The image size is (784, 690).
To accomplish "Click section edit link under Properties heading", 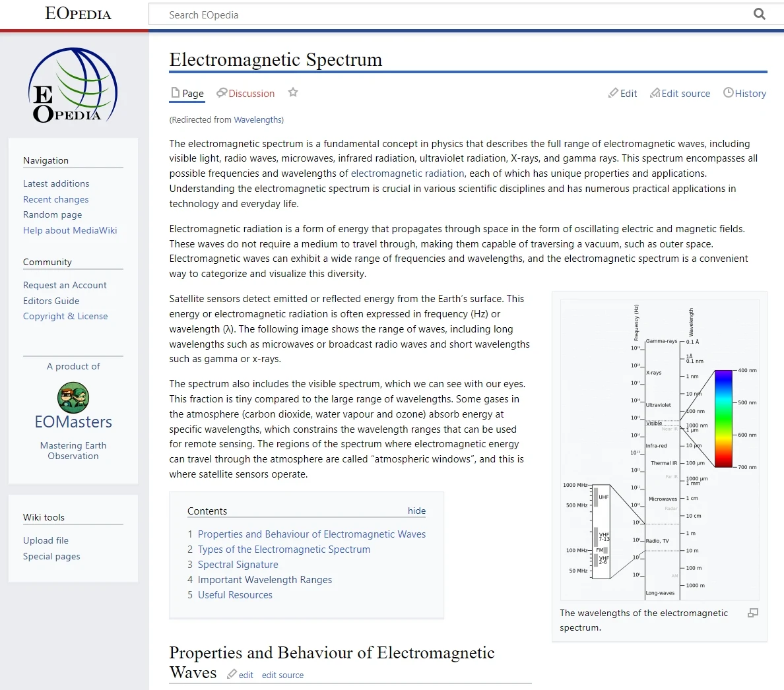I will 245,675.
